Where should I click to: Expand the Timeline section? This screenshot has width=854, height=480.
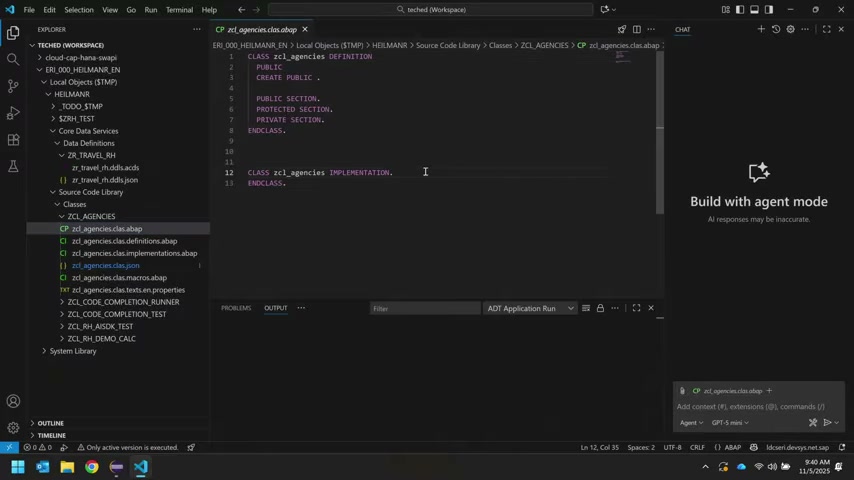pyautogui.click(x=51, y=435)
